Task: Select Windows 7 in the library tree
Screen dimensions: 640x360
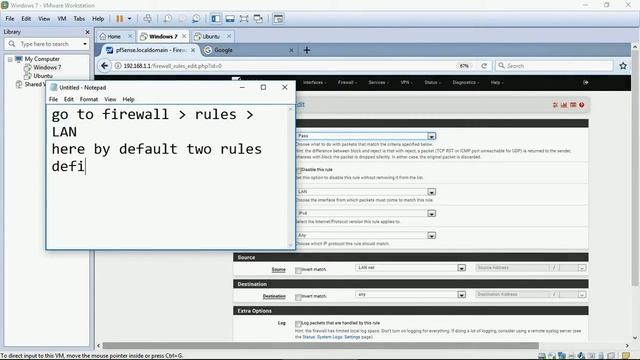Action: [47, 67]
